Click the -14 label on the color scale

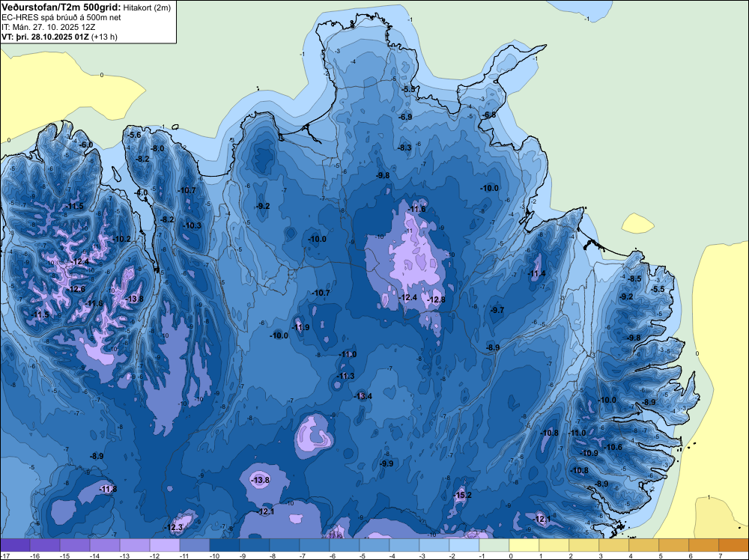point(94,556)
